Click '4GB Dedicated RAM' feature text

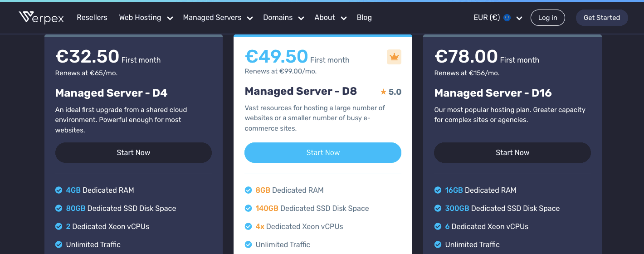point(100,190)
